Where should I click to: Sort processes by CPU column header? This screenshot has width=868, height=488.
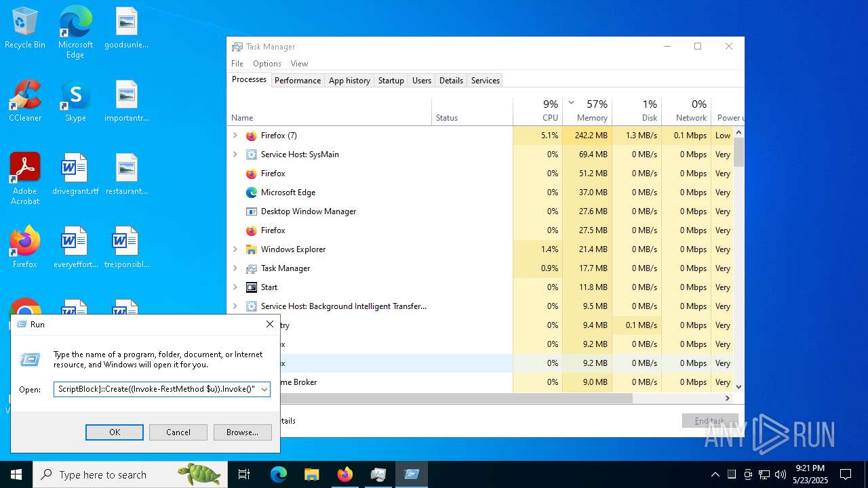[538, 111]
